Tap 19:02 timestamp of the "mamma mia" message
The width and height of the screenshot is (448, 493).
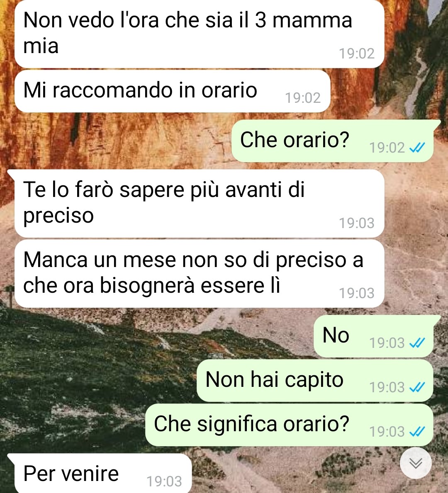tap(356, 53)
